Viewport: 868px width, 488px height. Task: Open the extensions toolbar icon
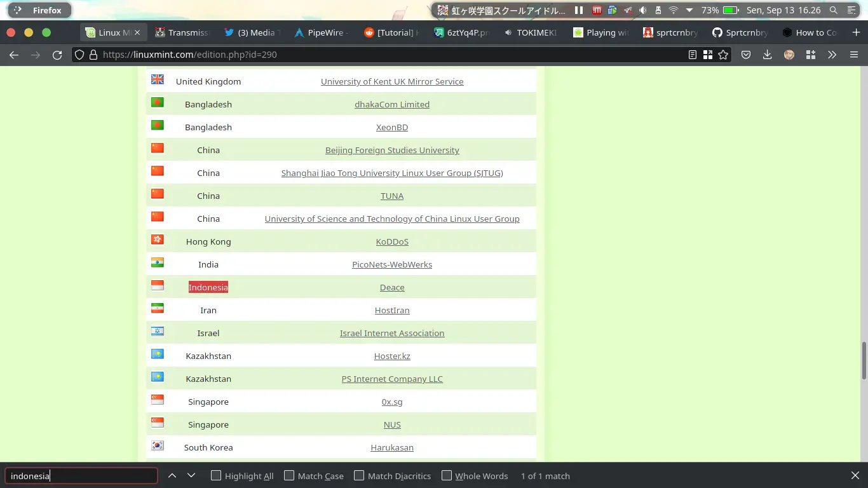click(x=811, y=55)
